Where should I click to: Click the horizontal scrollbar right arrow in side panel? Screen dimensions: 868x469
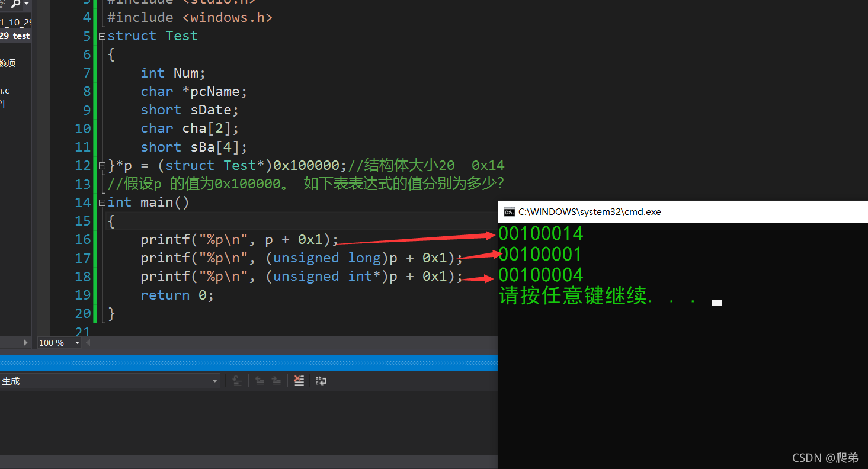[x=25, y=342]
